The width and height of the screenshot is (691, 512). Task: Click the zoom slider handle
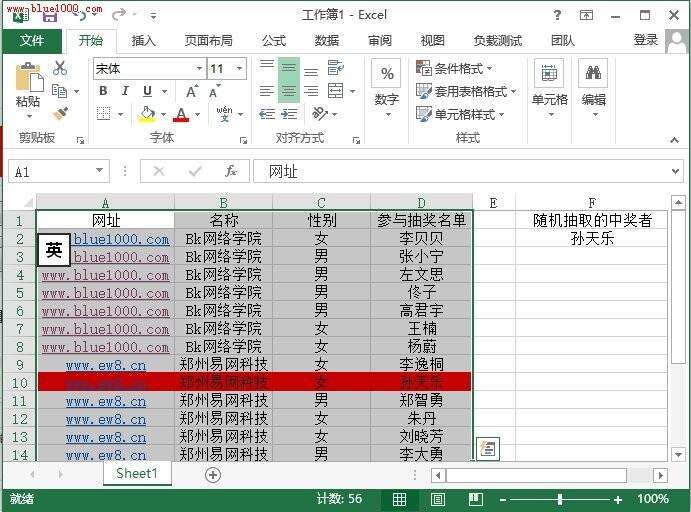[560, 499]
